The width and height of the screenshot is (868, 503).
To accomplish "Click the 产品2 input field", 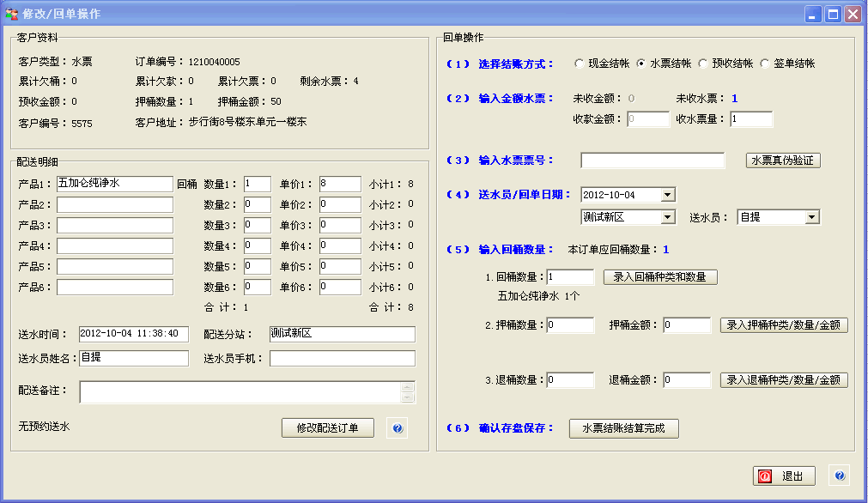I will (x=114, y=205).
